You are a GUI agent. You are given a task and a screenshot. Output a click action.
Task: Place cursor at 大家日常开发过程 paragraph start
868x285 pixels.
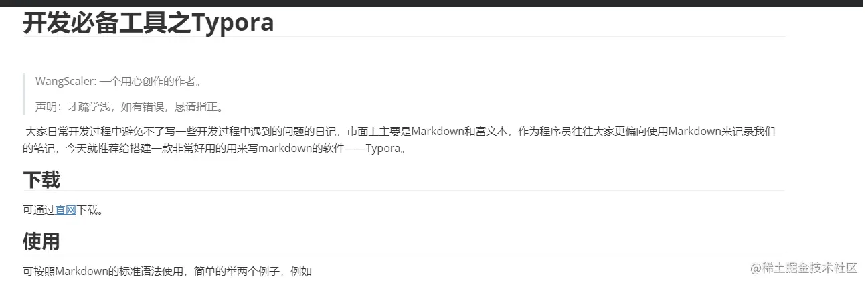point(26,131)
